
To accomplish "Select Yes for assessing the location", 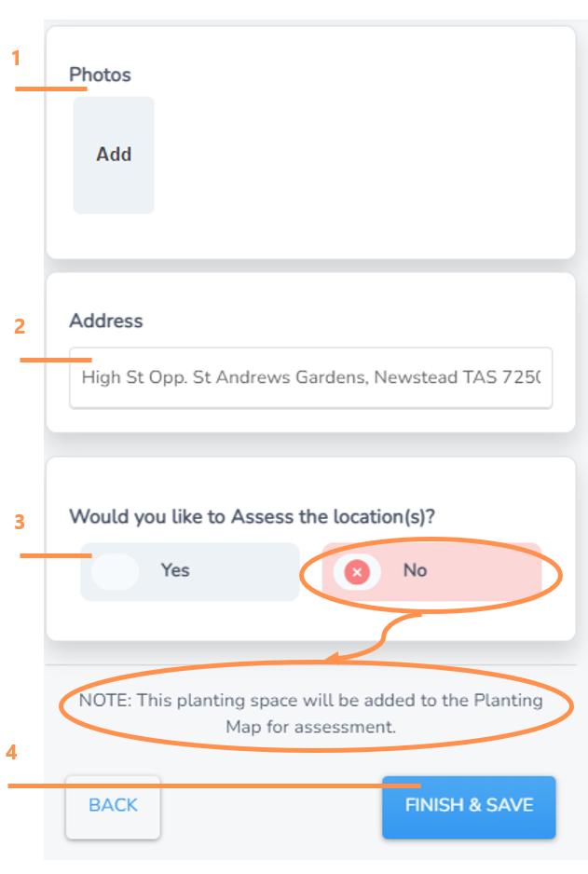I will pos(189,571).
